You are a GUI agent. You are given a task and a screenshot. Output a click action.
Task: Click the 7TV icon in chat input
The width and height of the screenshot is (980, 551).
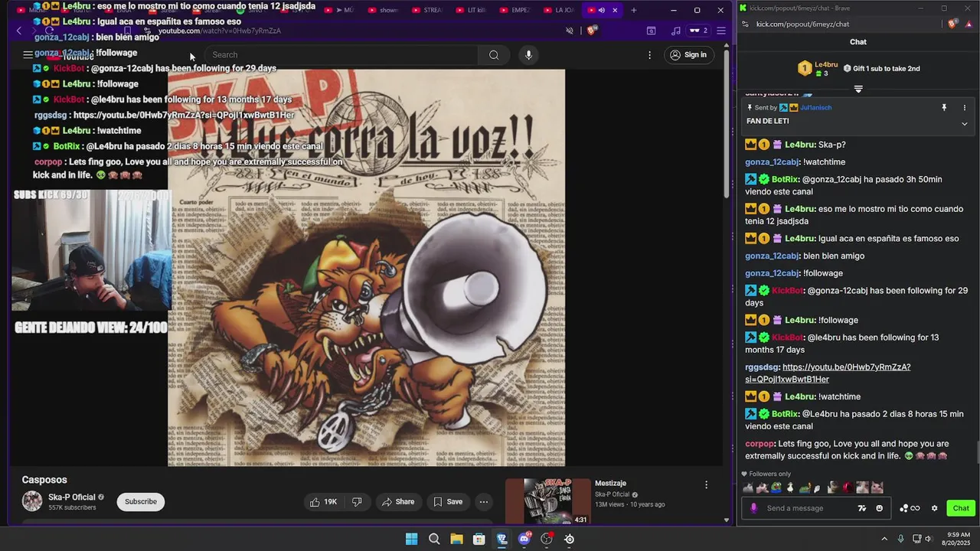click(x=862, y=508)
